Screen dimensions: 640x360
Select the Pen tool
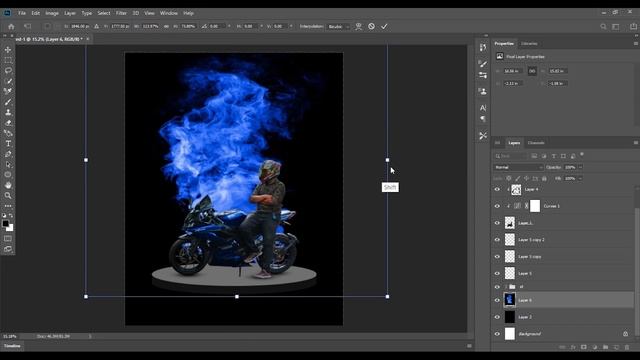pyautogui.click(x=8, y=154)
